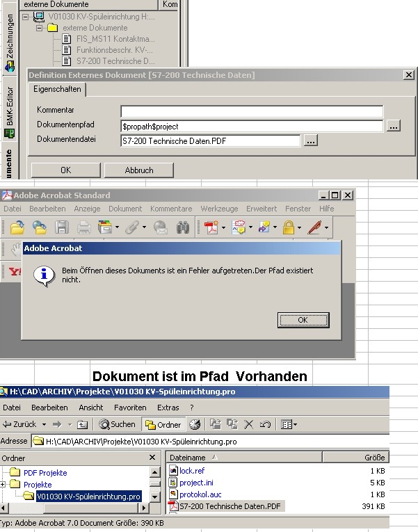Click the binoculars Search icon in Acrobat

[182, 227]
